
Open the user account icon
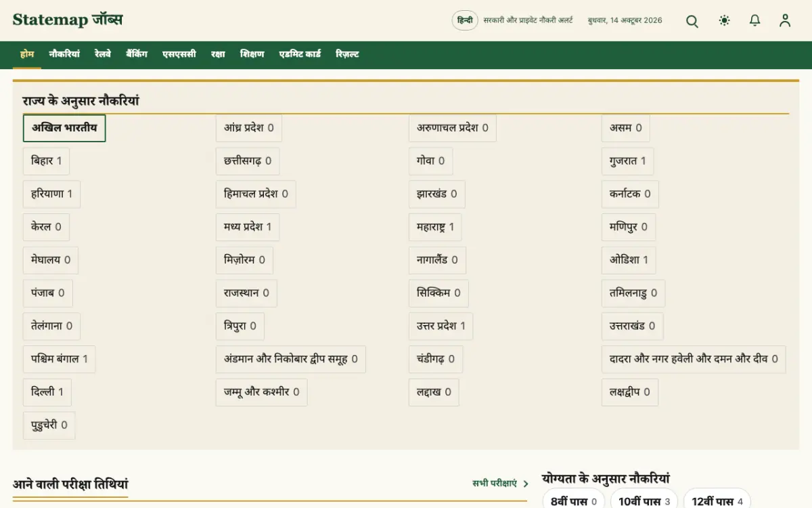click(785, 21)
